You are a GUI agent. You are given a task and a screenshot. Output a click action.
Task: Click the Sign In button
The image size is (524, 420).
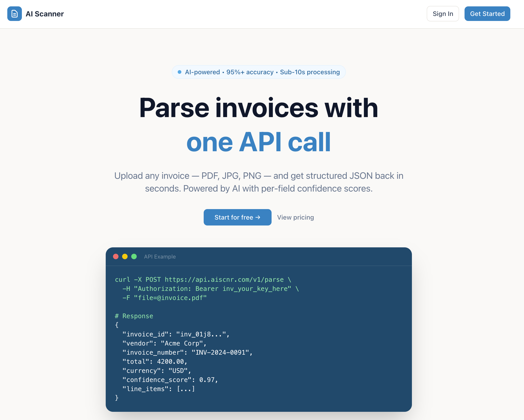443,14
